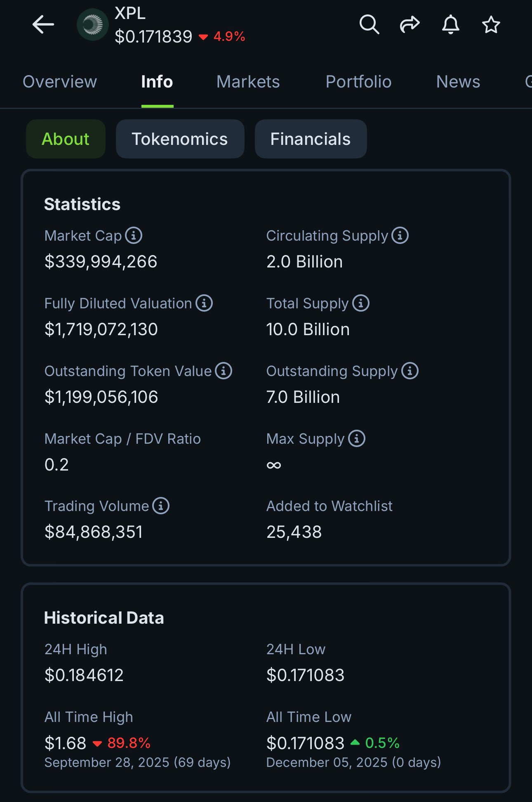The width and height of the screenshot is (532, 802).
Task: Open Fully Diluted Valuation info icon
Action: pos(204,303)
